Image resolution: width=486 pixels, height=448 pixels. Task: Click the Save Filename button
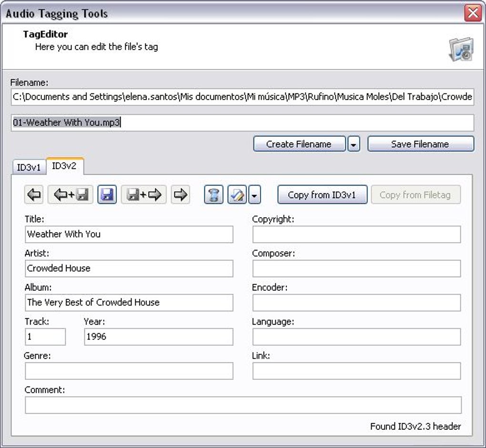coord(421,143)
